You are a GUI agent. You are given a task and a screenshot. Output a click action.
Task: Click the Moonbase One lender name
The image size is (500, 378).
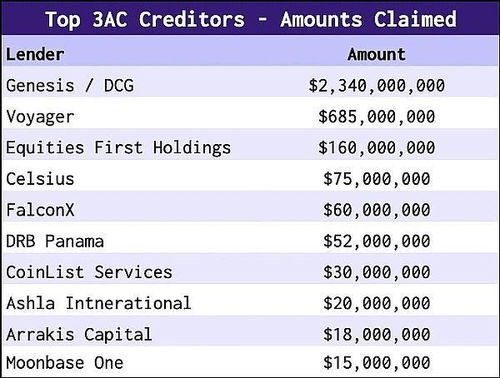pyautogui.click(x=65, y=363)
